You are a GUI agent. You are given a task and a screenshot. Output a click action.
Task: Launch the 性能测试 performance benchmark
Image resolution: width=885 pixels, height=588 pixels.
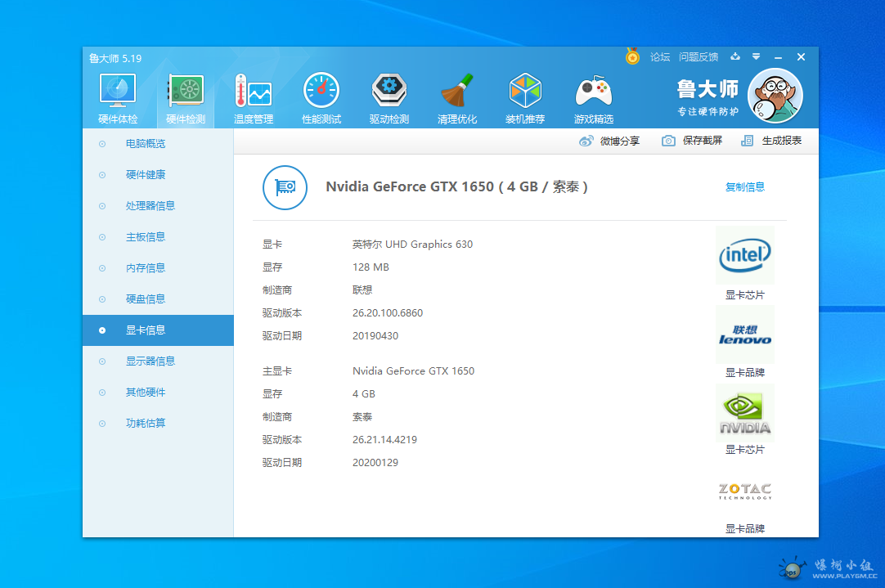coord(321,99)
